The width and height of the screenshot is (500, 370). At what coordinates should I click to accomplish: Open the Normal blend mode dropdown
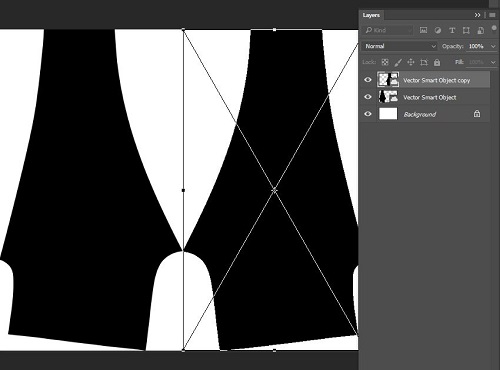coord(400,46)
